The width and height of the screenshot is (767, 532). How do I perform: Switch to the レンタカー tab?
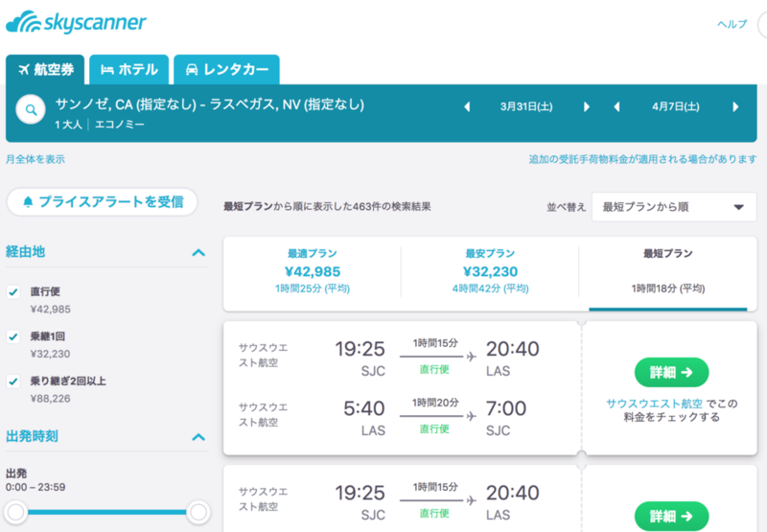227,70
